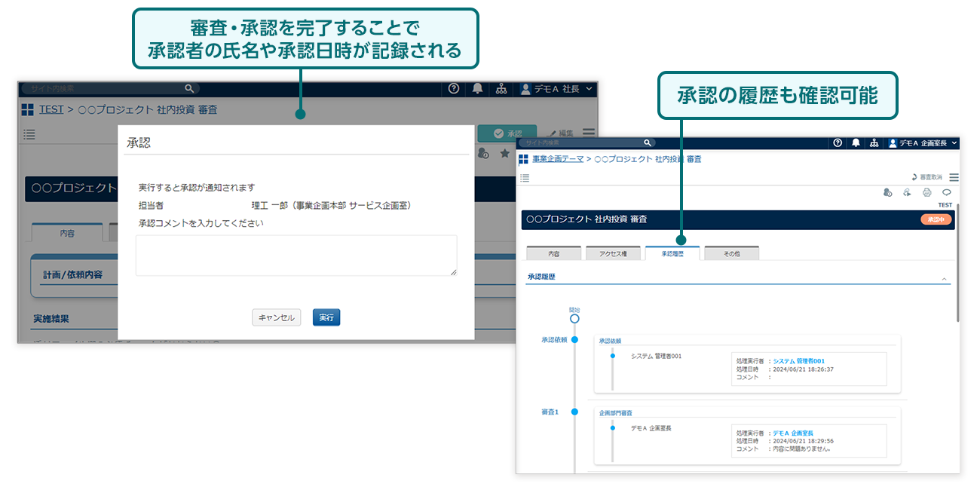Open the comment bubble icon on the review page
The image size is (980, 490).
click(947, 192)
